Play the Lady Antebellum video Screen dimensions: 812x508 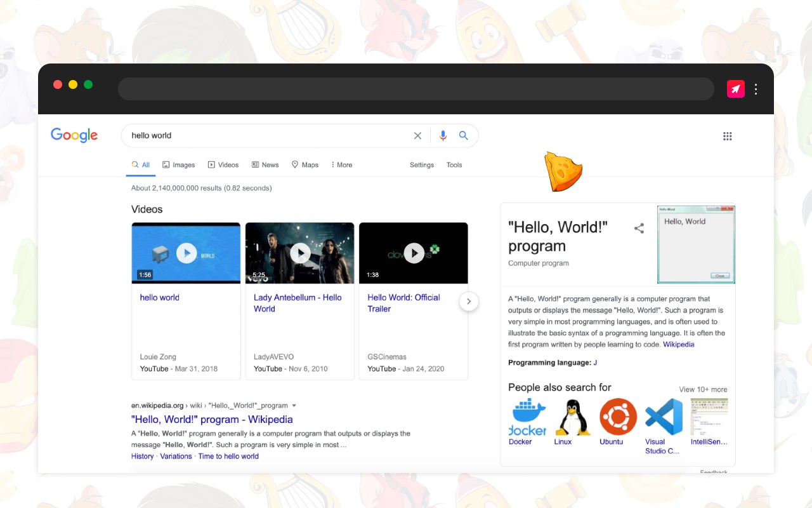(300, 253)
